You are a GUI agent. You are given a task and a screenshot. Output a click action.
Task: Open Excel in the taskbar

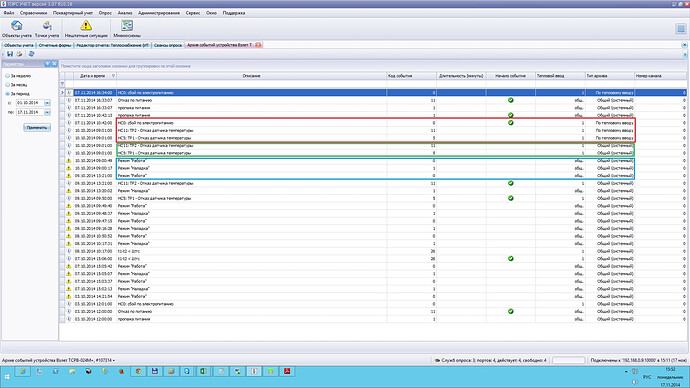click(x=204, y=372)
